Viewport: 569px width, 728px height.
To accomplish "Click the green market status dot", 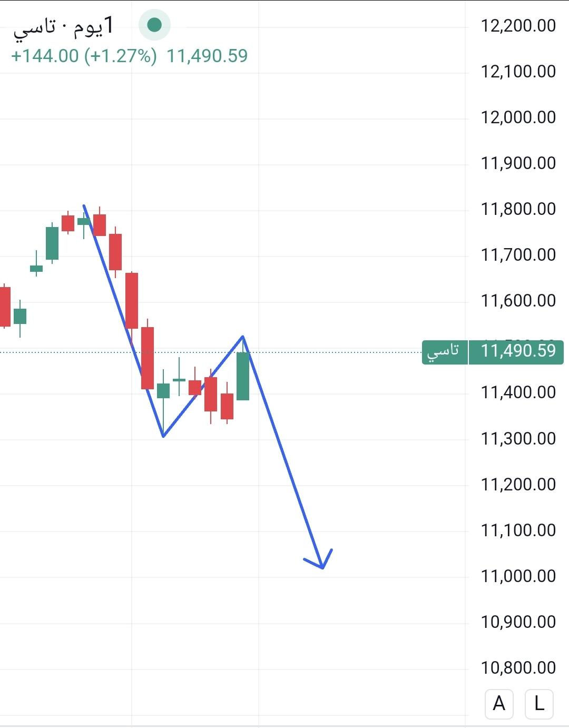I will point(154,25).
